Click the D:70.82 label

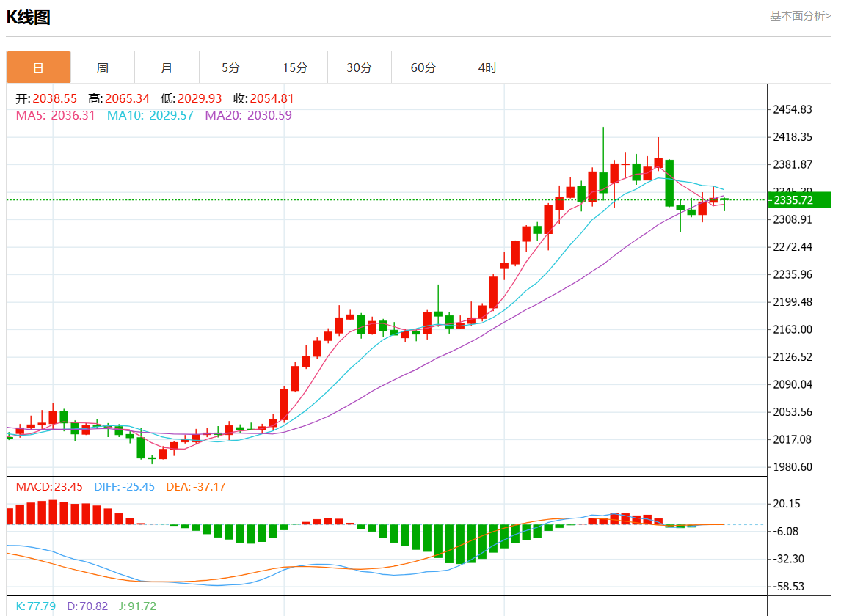pos(87,606)
